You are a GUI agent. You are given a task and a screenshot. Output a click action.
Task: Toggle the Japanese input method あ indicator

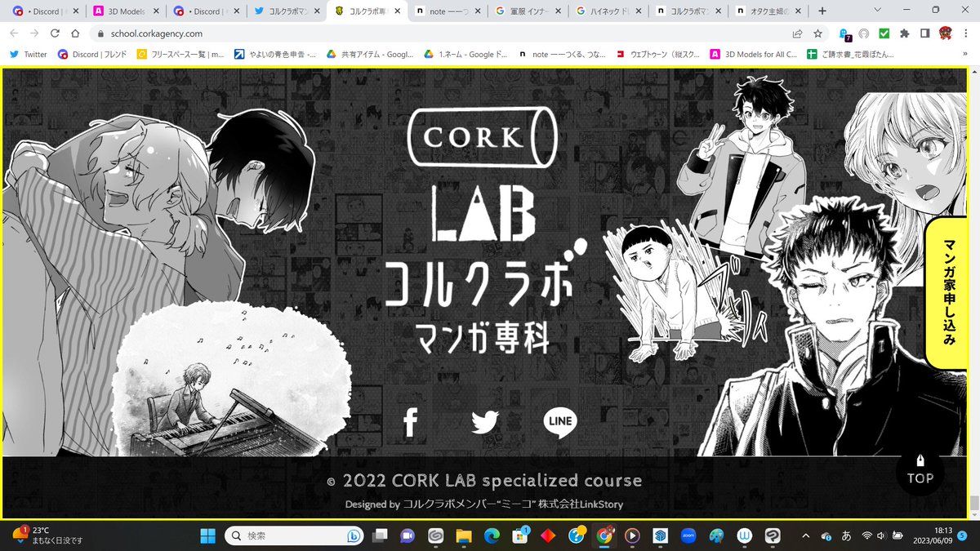[x=846, y=536]
